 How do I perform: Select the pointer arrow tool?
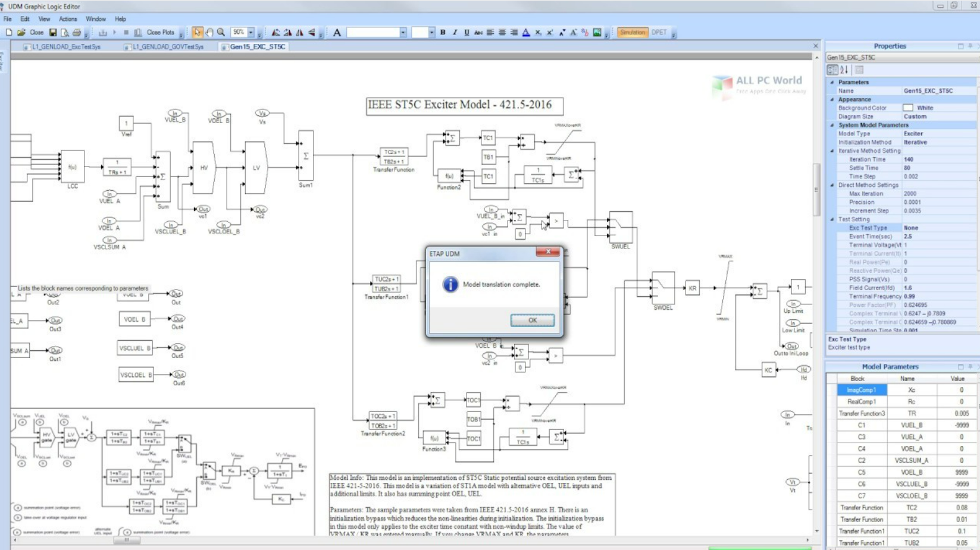tap(197, 33)
